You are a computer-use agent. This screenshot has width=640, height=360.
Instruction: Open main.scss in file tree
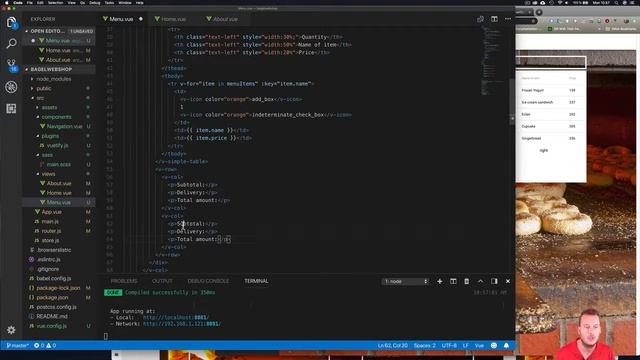point(58,164)
